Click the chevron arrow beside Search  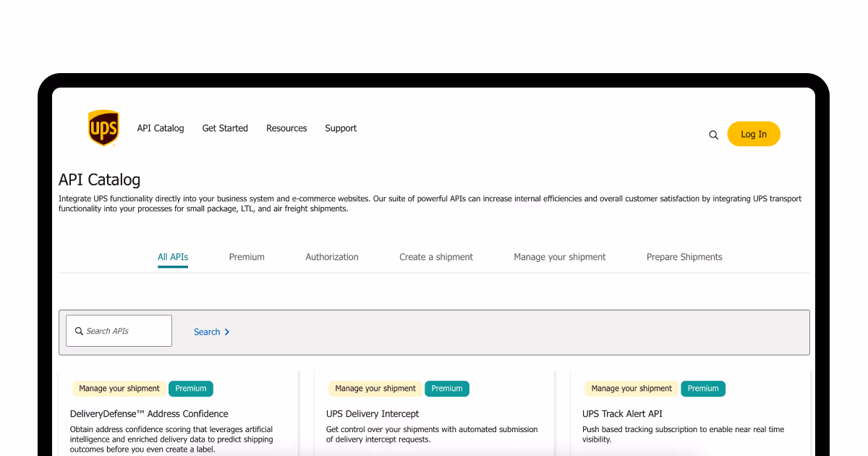coord(227,332)
